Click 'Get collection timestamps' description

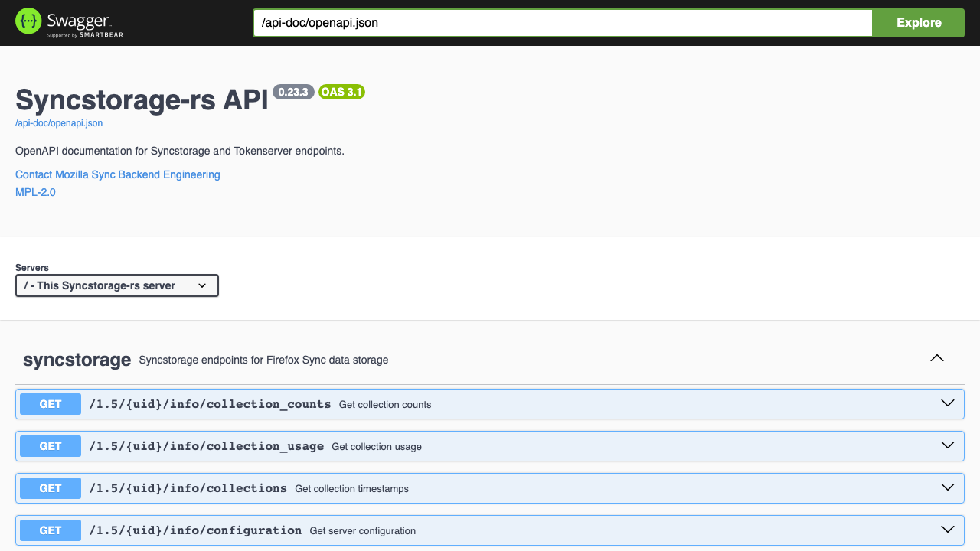pyautogui.click(x=351, y=489)
